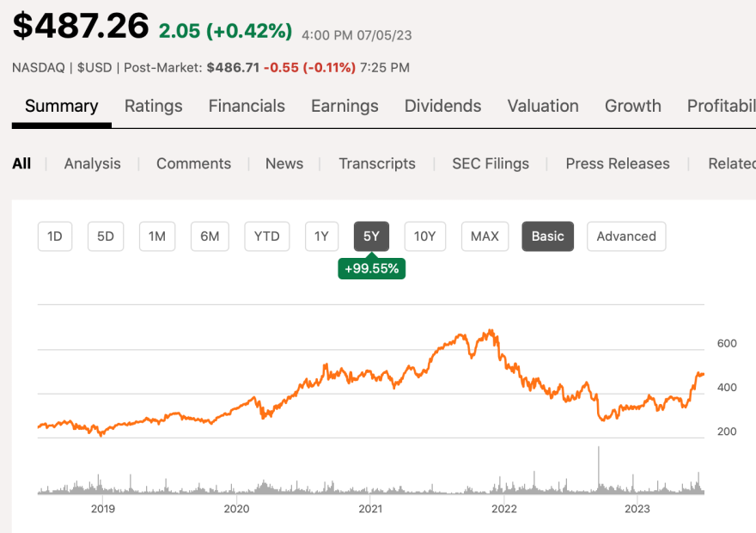The width and height of the screenshot is (756, 533).
Task: Go to the Earnings tab
Action: [344, 106]
